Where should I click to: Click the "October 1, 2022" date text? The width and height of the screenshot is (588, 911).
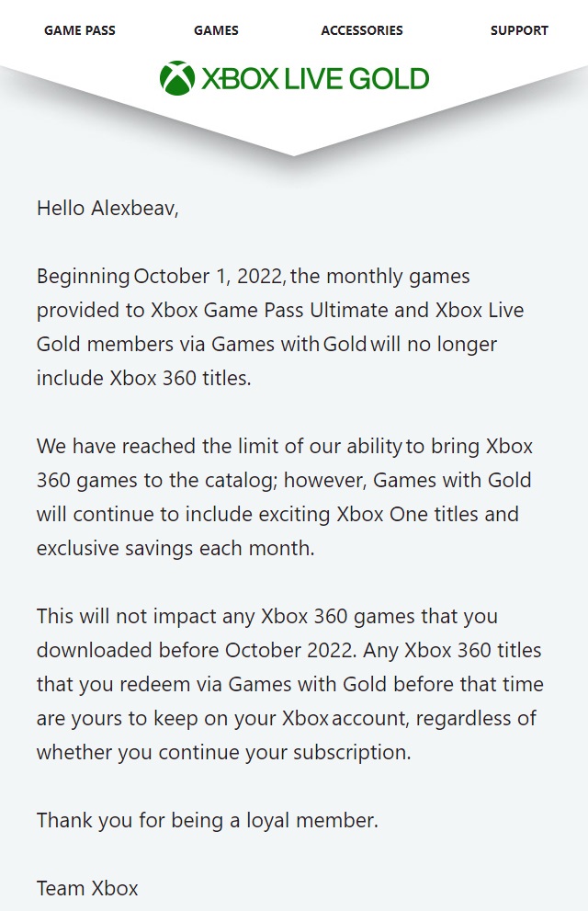pos(210,276)
